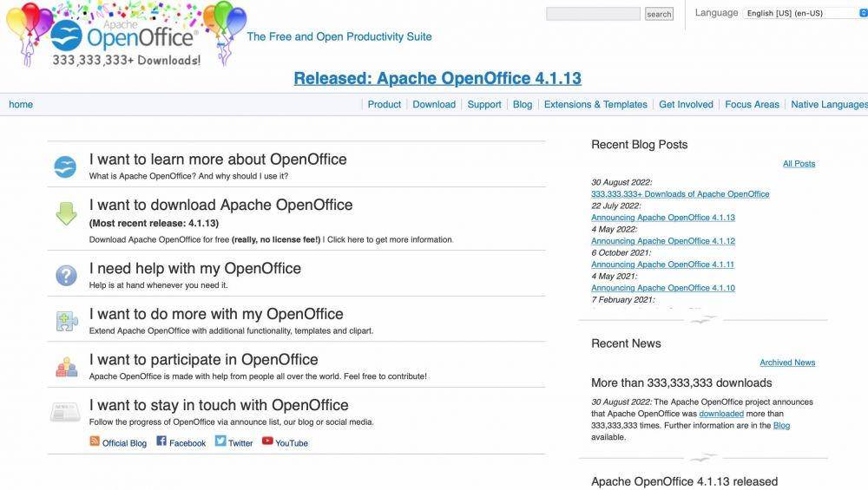The image size is (868, 490).
Task: Click the orange RSS Official Blog icon
Action: pyautogui.click(x=95, y=441)
